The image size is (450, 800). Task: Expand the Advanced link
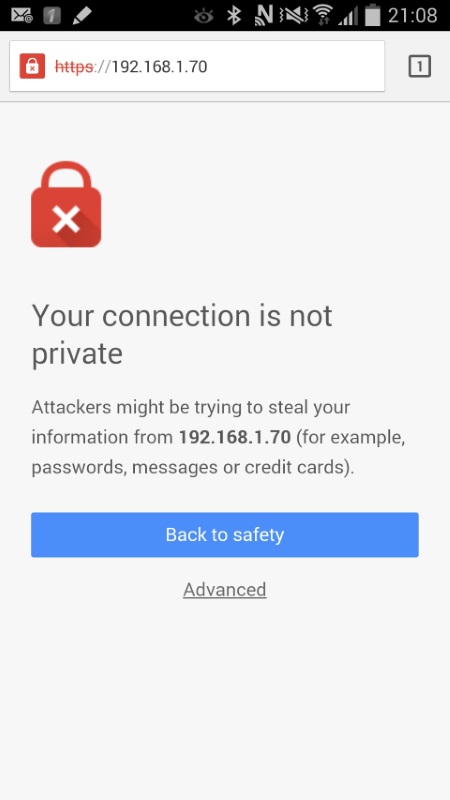click(224, 589)
